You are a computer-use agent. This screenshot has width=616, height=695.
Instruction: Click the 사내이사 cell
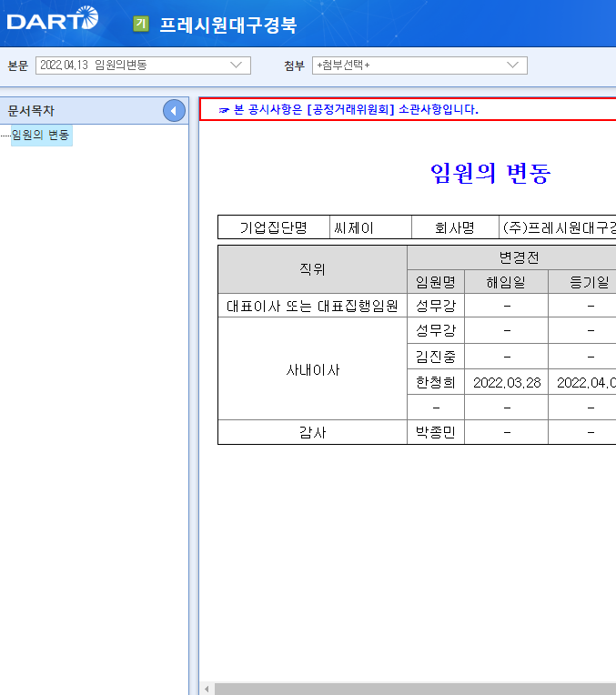coord(313,369)
